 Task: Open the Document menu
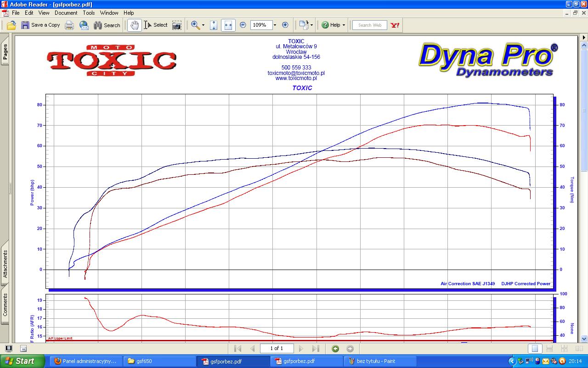click(x=66, y=13)
